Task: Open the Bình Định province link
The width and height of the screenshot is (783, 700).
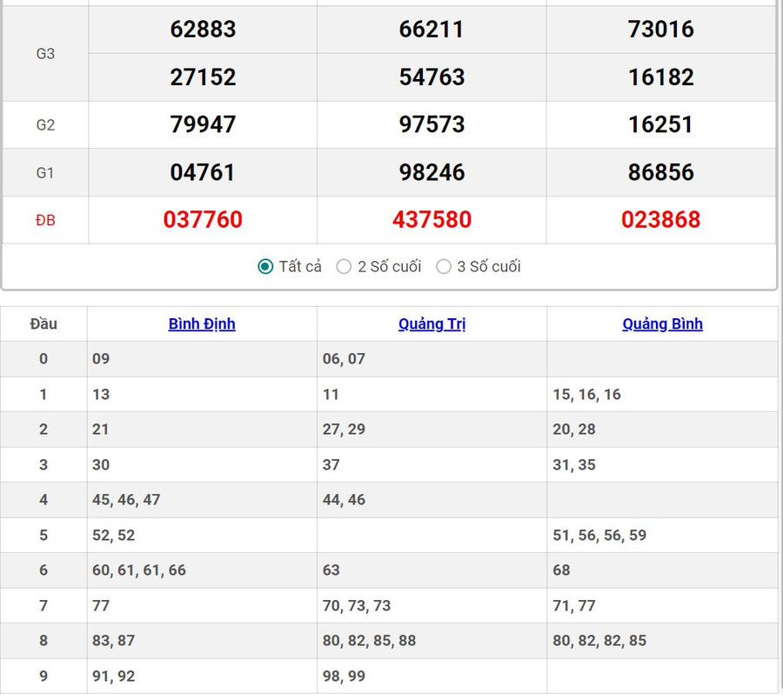Action: [x=202, y=324]
